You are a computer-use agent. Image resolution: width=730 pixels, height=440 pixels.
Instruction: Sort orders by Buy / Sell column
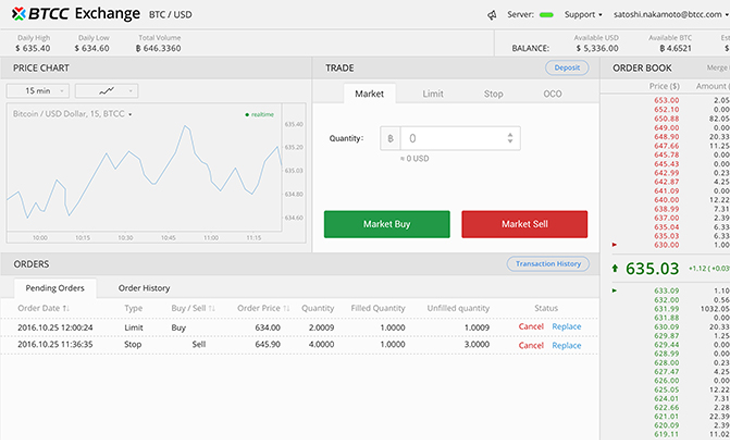[193, 308]
